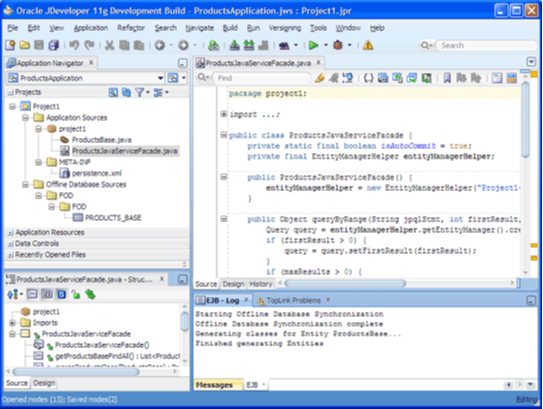The image size is (543, 409).
Task: Click the Debug bug icon
Action: pyautogui.click(x=338, y=45)
